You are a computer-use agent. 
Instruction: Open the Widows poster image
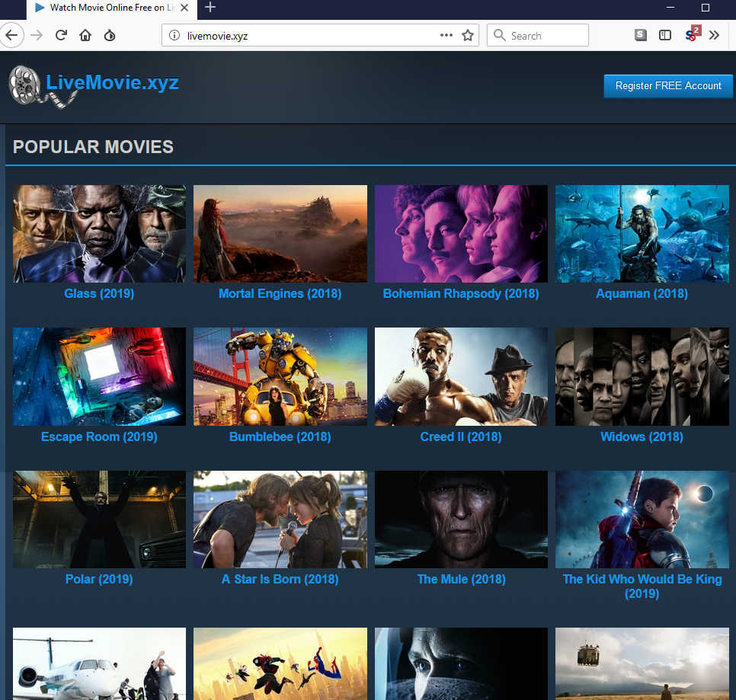pyautogui.click(x=642, y=376)
